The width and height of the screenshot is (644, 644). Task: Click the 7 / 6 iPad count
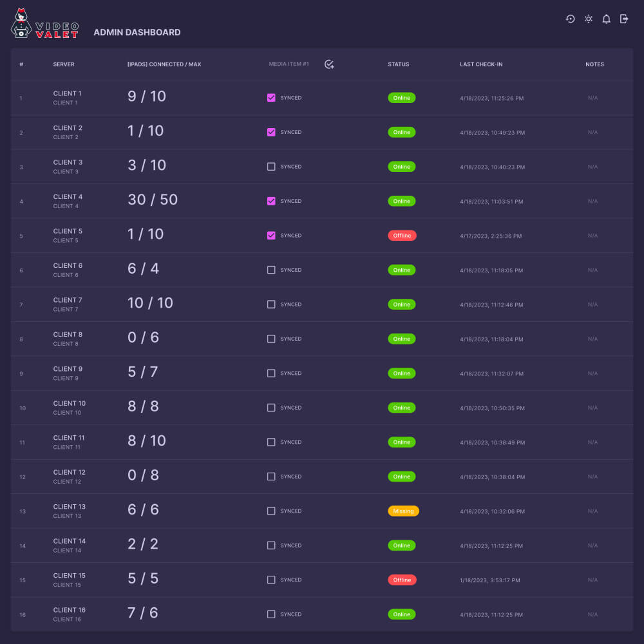pos(143,613)
